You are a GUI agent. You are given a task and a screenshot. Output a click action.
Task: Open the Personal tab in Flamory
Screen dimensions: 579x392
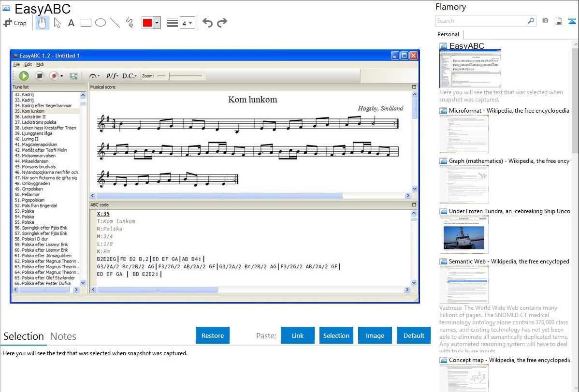click(x=448, y=34)
